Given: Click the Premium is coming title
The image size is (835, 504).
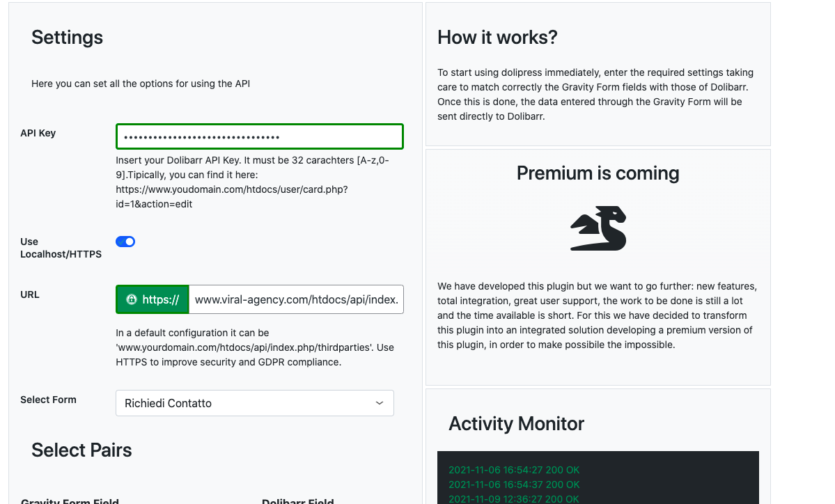Looking at the screenshot, I should coord(598,173).
